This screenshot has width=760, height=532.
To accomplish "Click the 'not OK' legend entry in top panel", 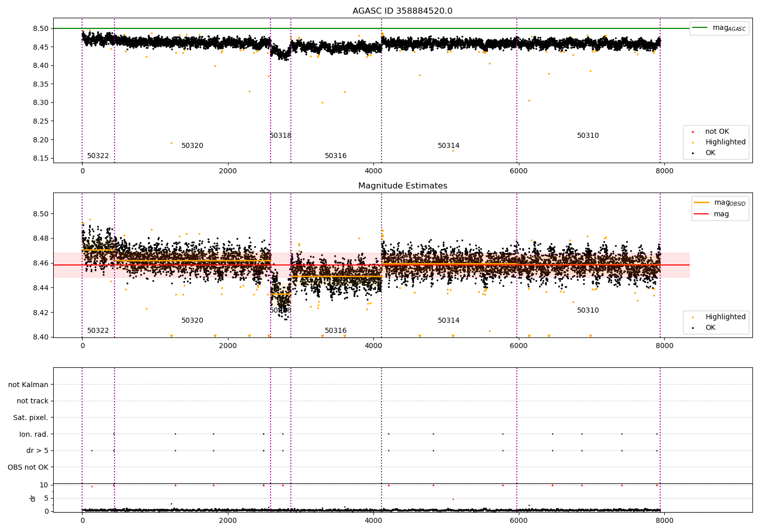I will [x=717, y=132].
